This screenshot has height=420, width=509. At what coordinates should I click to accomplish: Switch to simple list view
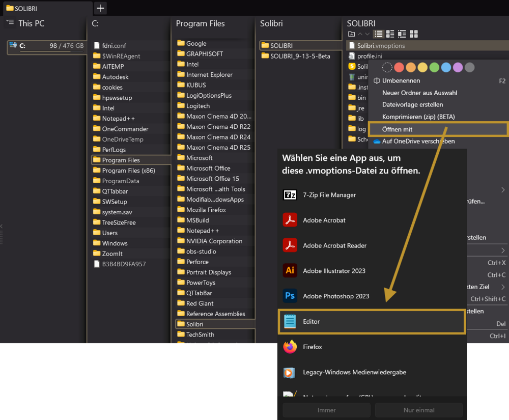tap(379, 34)
